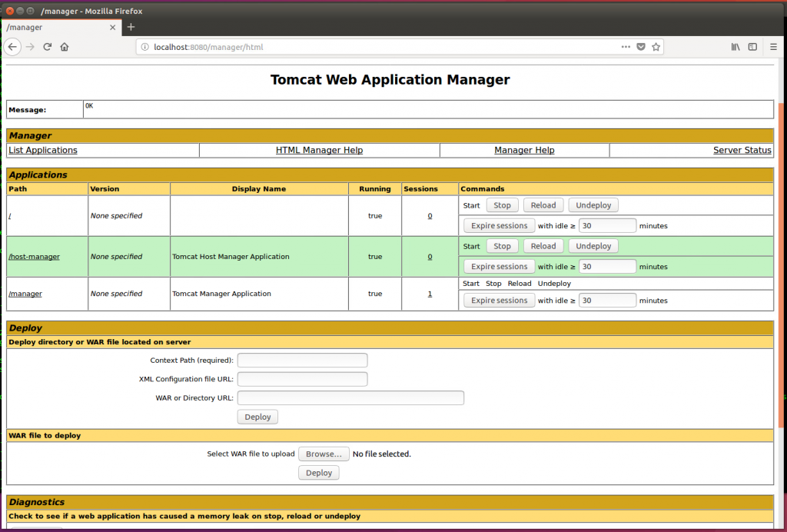Click the Context Path input field
Screen dimensions: 787x532
[303, 360]
